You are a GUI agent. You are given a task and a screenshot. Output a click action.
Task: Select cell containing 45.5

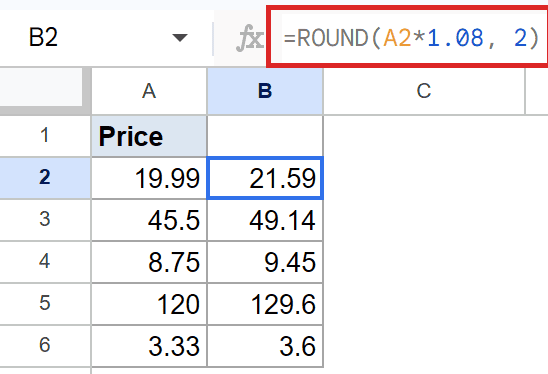(149, 220)
